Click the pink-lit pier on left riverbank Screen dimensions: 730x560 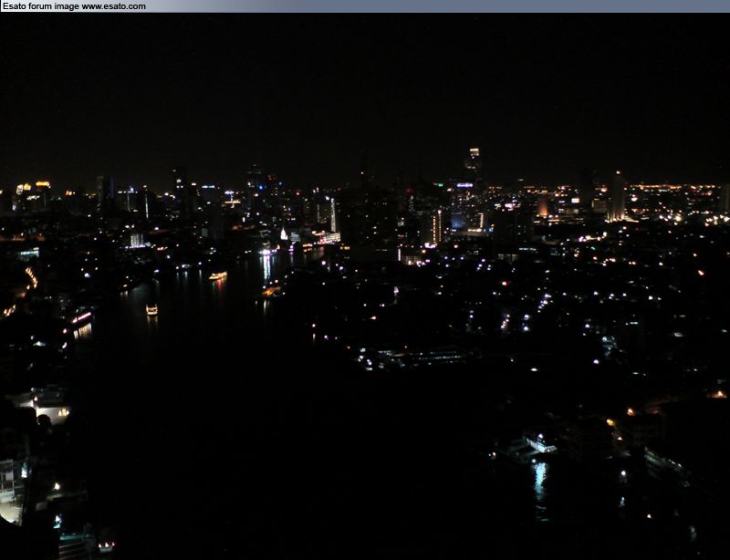point(82,318)
